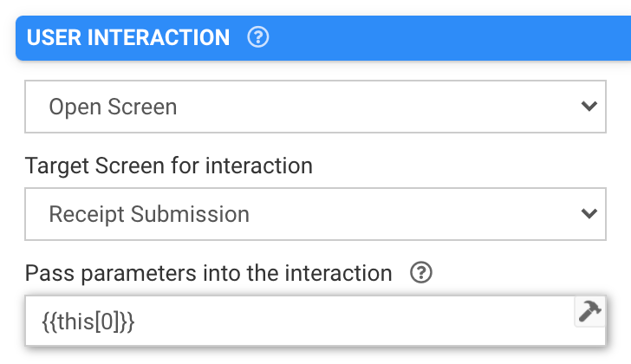The width and height of the screenshot is (631, 364).
Task: Open help icon next to Pass parameters label
Action: [421, 274]
